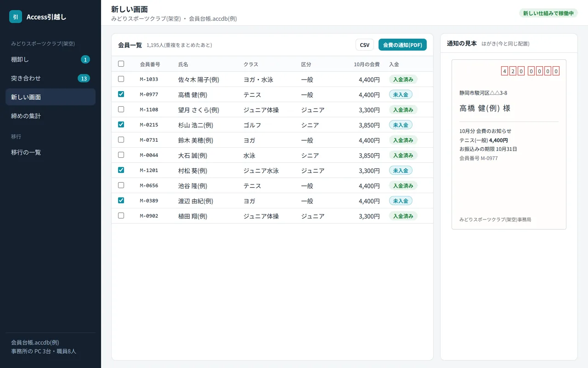Go to 突き合わせ sidebar item
The height and width of the screenshot is (368, 588).
pos(51,78)
